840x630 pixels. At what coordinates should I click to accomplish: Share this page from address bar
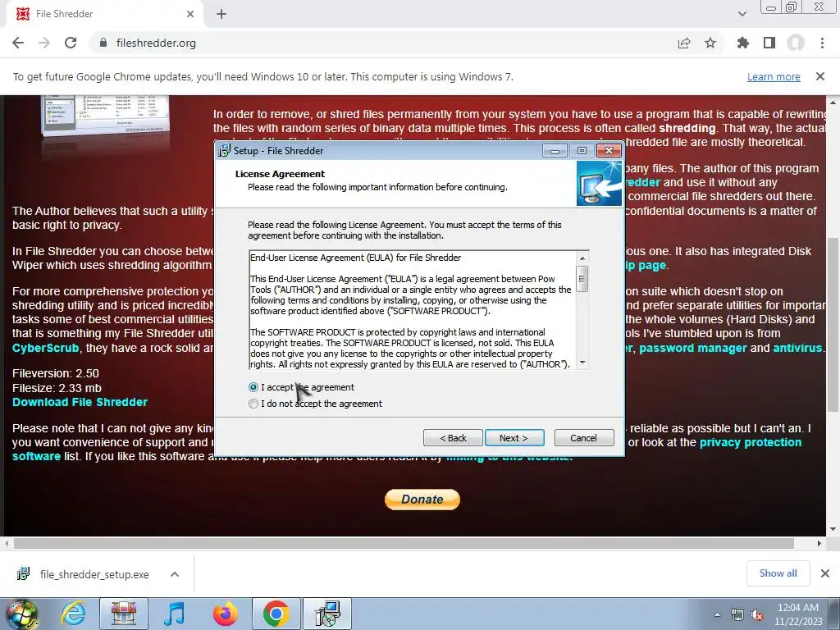click(x=684, y=43)
